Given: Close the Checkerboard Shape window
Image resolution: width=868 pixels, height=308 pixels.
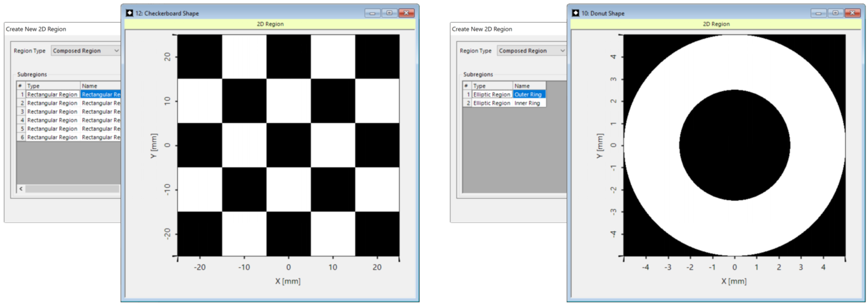Looking at the screenshot, I should pyautogui.click(x=406, y=13).
